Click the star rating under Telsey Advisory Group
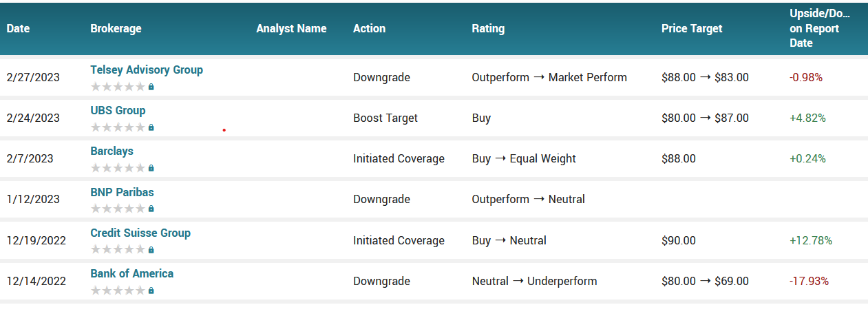Image resolution: width=868 pixels, height=316 pixels. click(x=118, y=87)
